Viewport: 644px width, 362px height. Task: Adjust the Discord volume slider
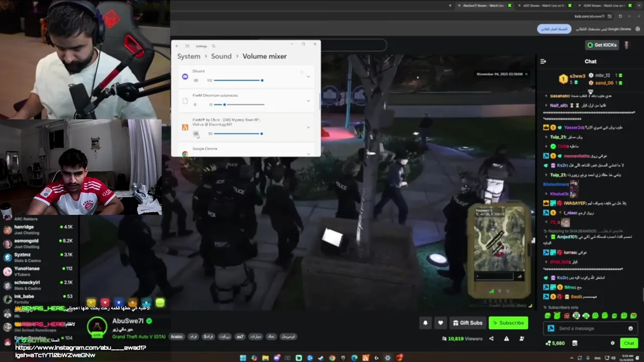tap(239, 80)
